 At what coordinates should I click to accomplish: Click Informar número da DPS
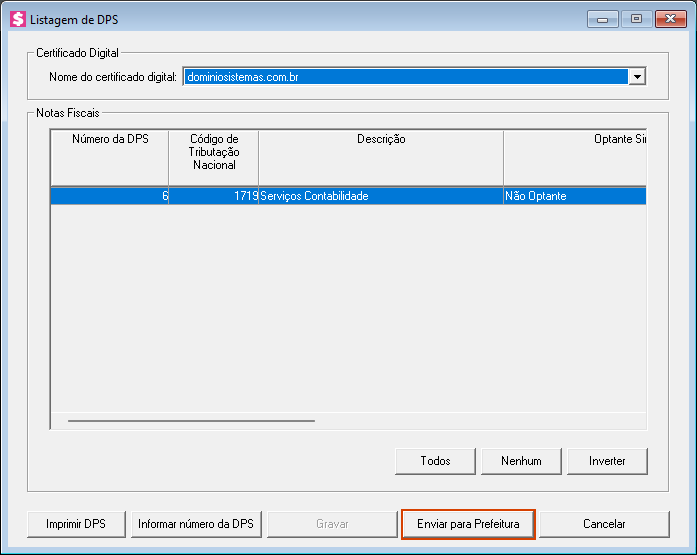pos(196,524)
